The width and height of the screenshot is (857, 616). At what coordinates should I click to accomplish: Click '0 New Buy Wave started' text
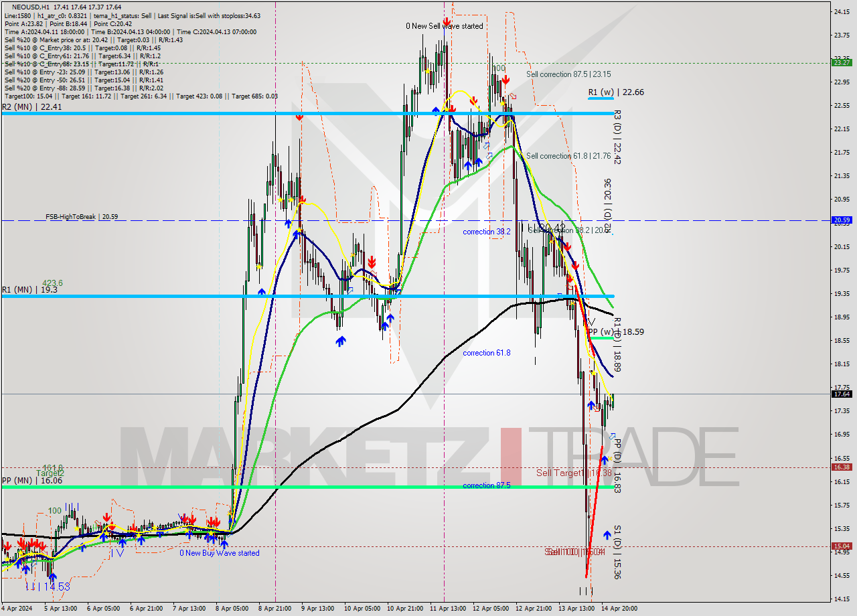220,553
